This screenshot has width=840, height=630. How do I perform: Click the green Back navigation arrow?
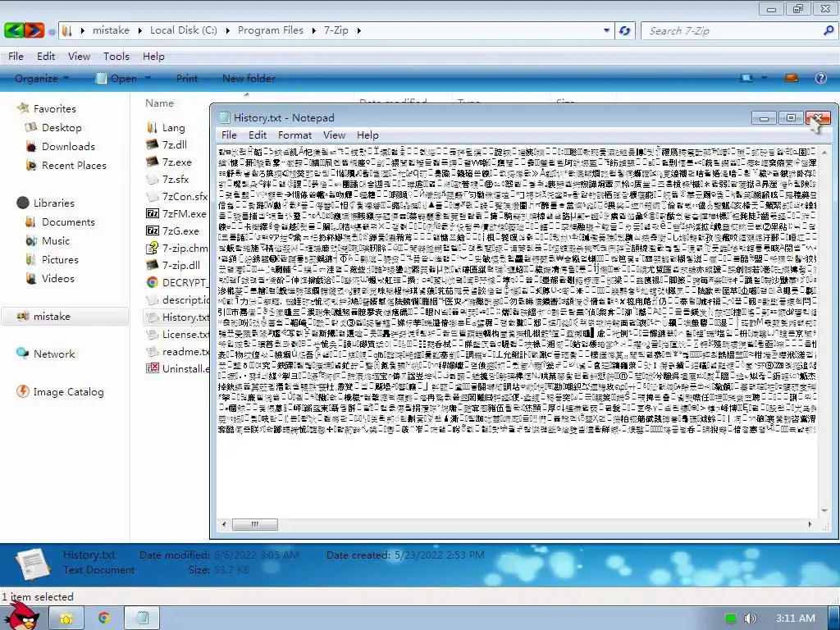pos(13,30)
